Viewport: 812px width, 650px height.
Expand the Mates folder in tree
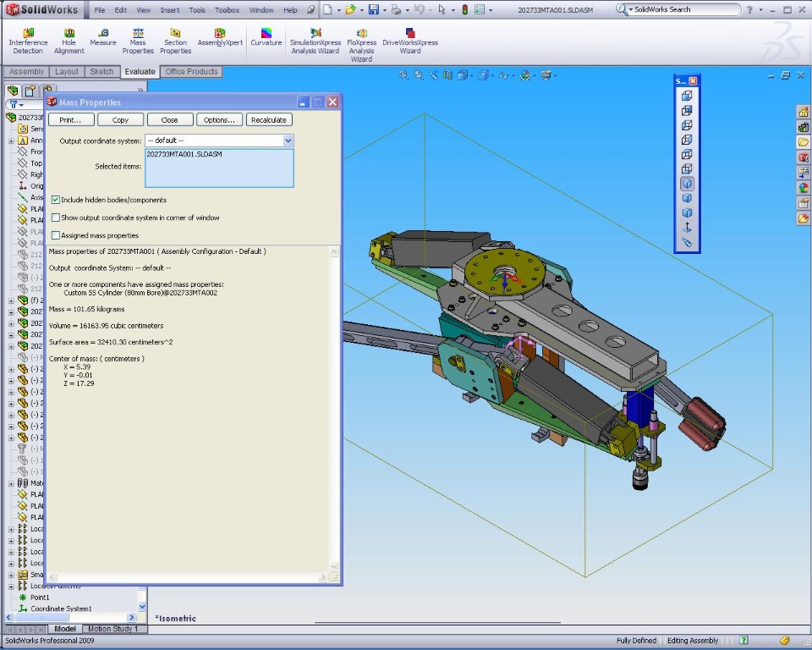11,483
